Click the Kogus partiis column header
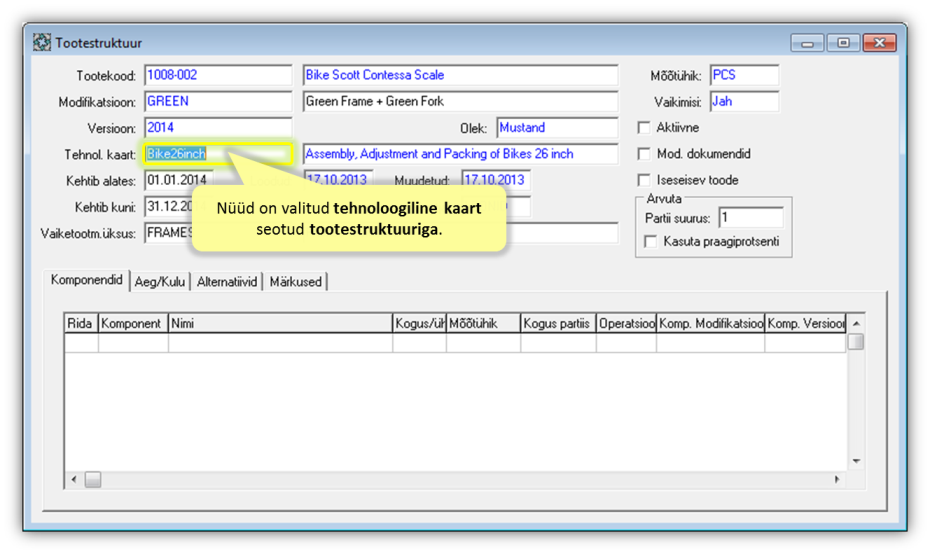 [558, 323]
